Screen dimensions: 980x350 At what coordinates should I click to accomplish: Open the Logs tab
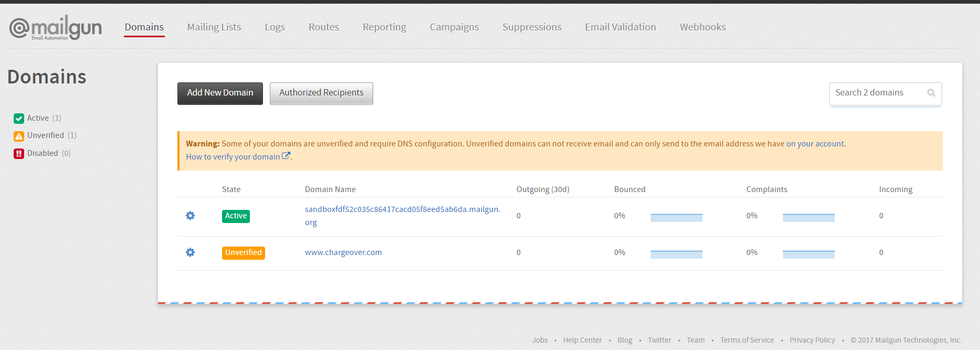click(275, 27)
